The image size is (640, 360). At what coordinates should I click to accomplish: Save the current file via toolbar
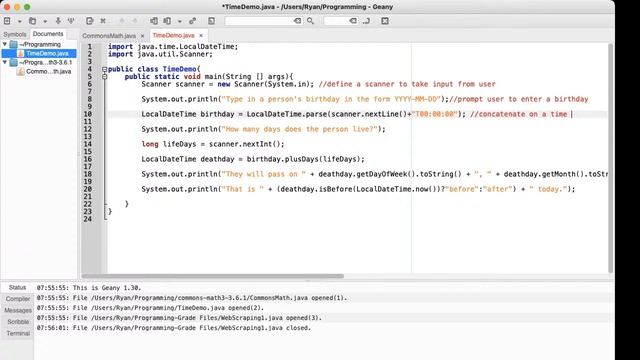click(58, 21)
